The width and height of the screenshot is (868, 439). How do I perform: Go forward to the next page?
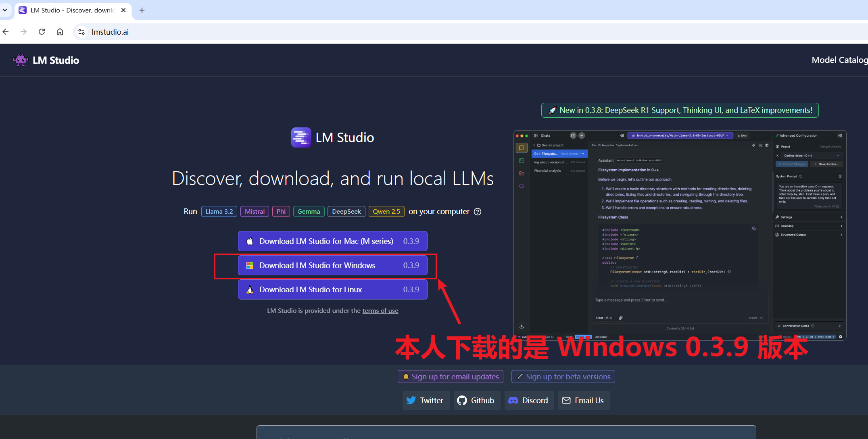[23, 32]
